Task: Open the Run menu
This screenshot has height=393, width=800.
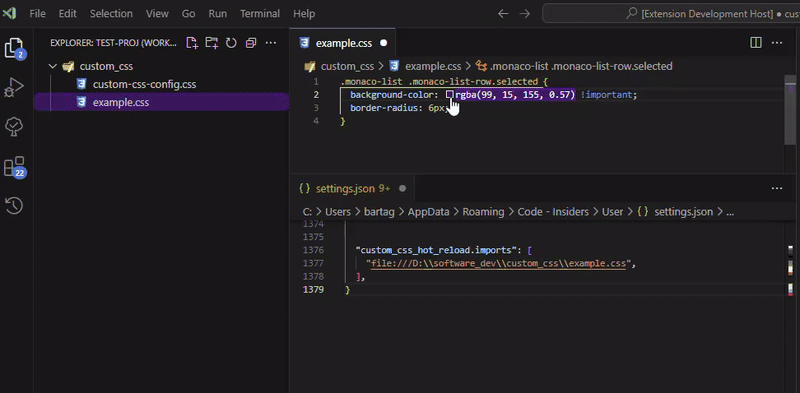Action: point(218,14)
